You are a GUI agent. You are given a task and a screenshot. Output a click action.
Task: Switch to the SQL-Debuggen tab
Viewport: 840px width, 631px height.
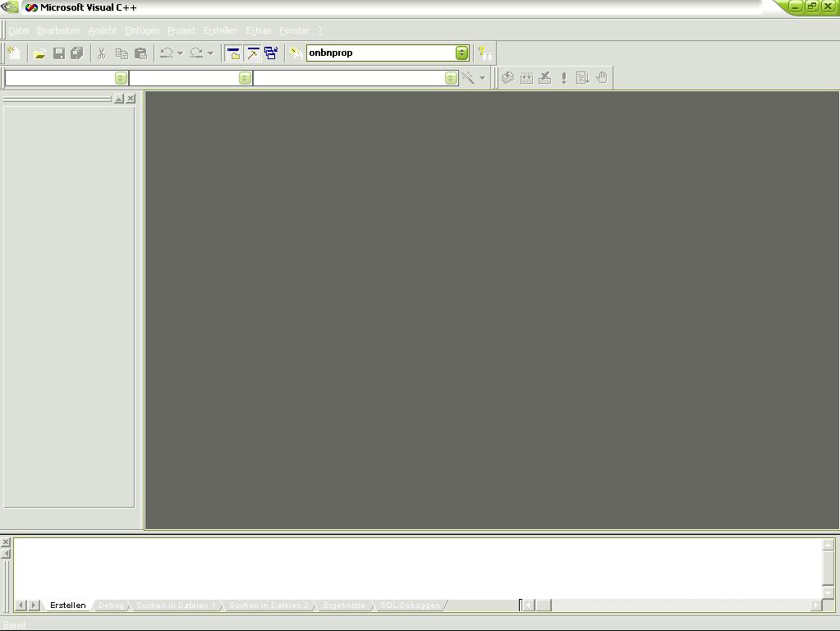pos(410,606)
